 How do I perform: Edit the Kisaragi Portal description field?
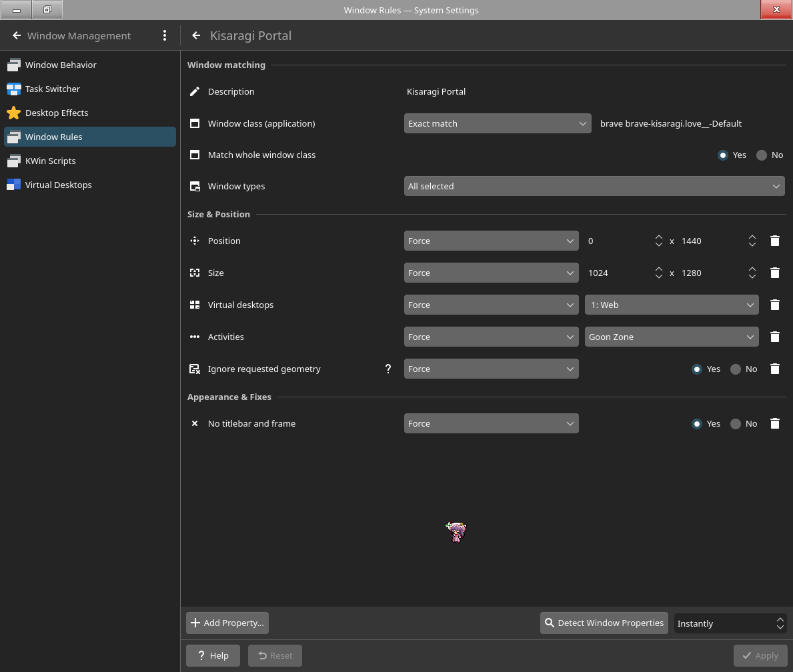pos(594,91)
